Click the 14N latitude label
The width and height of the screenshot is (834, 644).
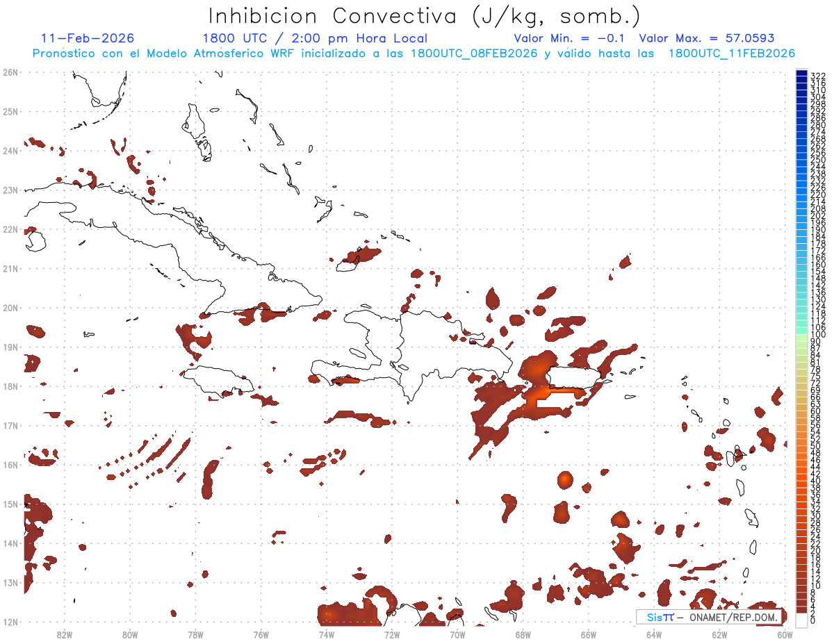pos(10,543)
